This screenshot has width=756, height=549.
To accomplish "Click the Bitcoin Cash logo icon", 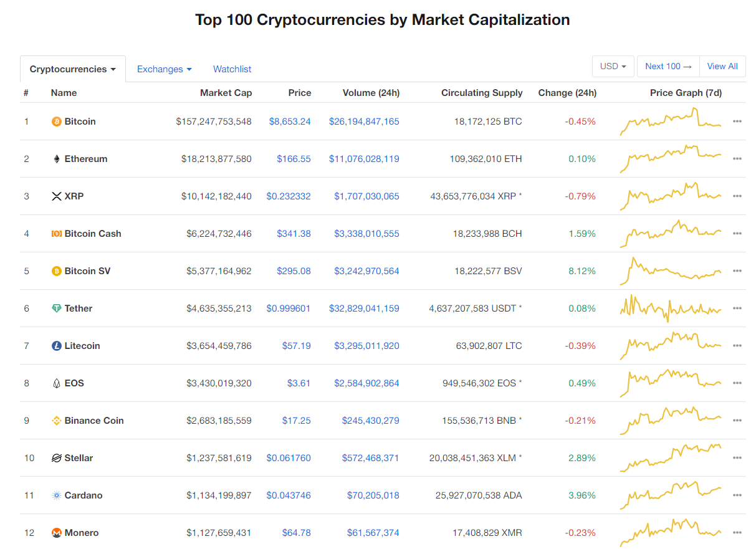I will [56, 234].
